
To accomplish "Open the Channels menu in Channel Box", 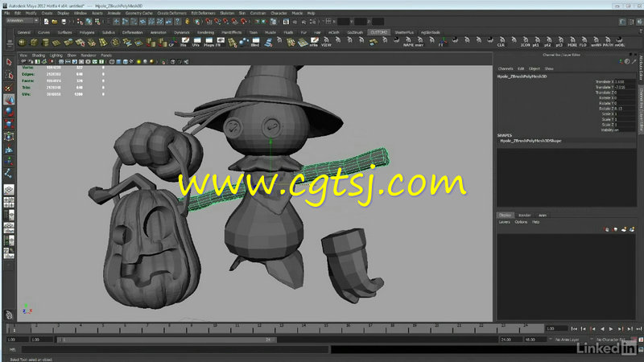I will pyautogui.click(x=506, y=68).
